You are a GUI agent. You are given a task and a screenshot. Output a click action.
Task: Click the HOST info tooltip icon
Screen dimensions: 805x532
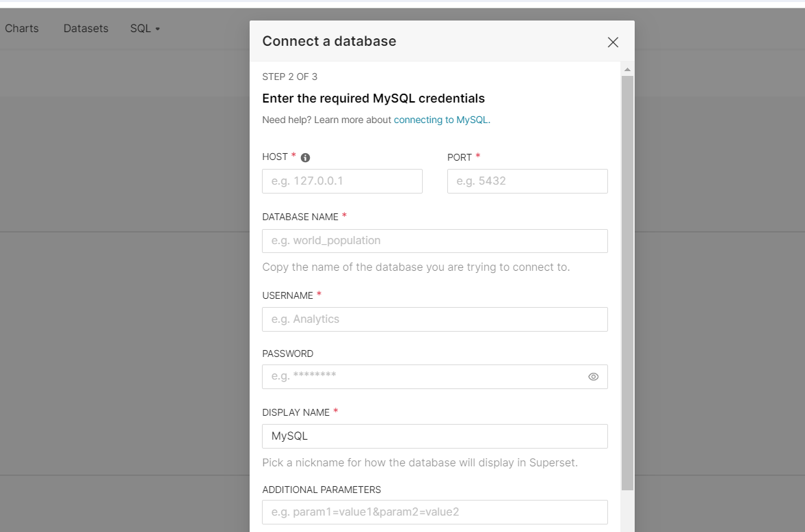click(x=306, y=158)
